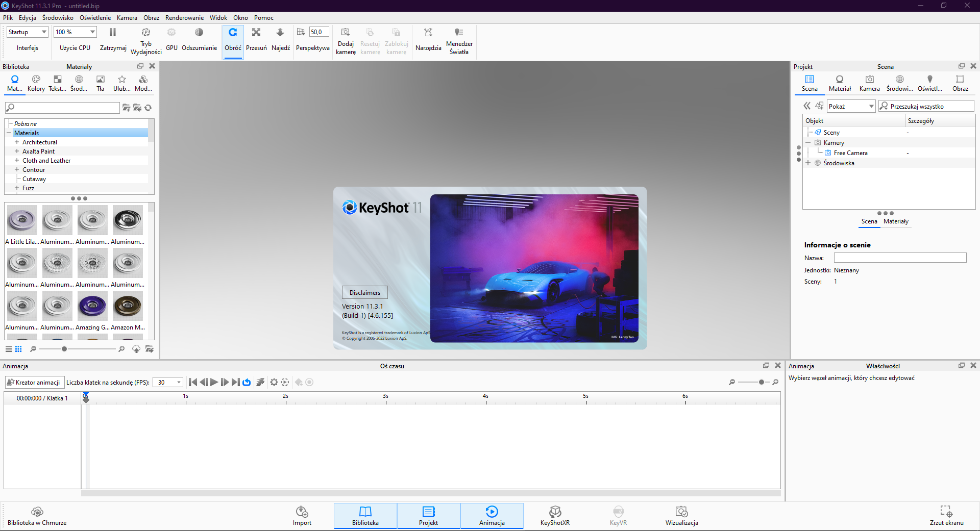Open Menedżer Światła light manager

pyautogui.click(x=459, y=41)
